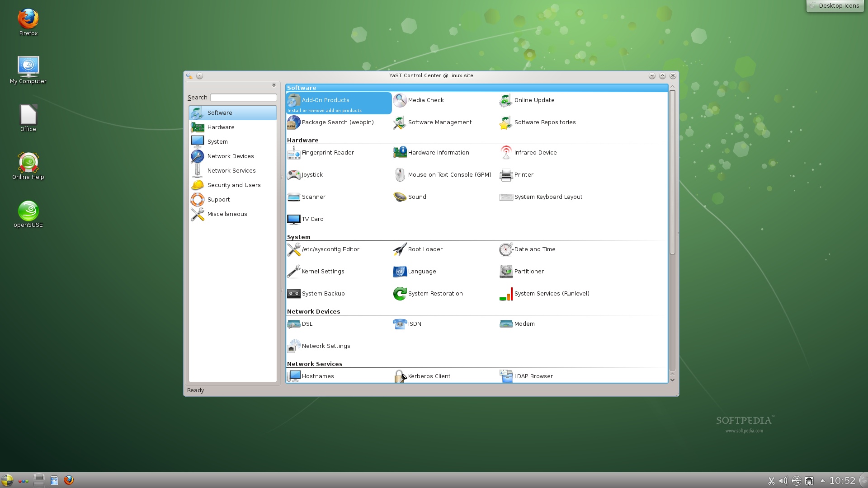Open Modem configuration

coord(517,324)
